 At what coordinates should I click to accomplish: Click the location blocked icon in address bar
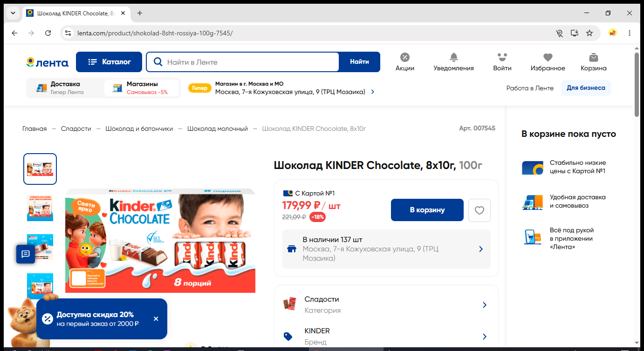point(560,33)
